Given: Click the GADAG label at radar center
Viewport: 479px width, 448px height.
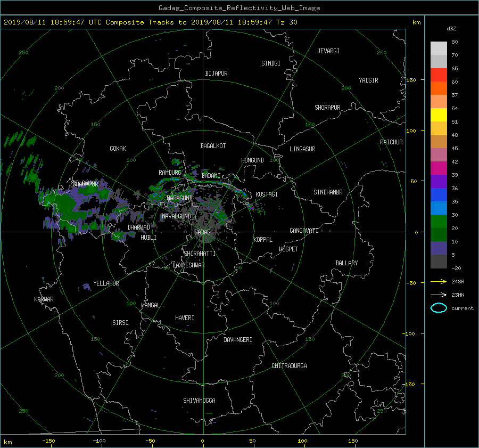Looking at the screenshot, I should point(202,232).
